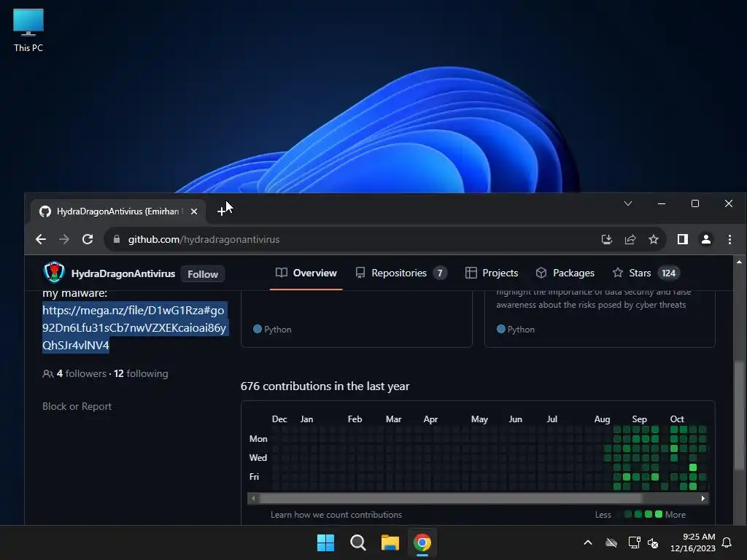
Task: Click the darkest legend square next to Less
Action: tap(619, 514)
